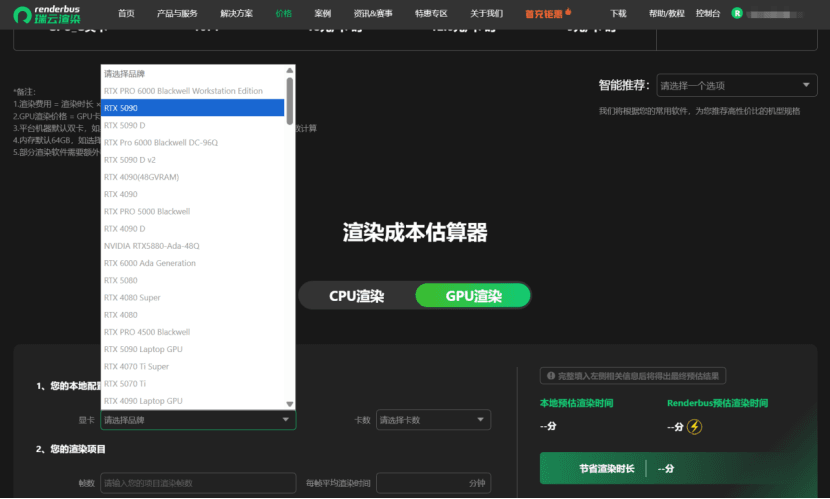Click dropdown list scroll down arrow

(x=290, y=404)
